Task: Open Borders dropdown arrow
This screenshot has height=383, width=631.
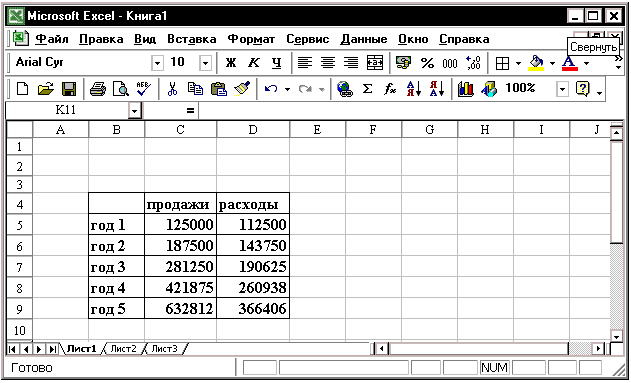Action: (x=518, y=63)
